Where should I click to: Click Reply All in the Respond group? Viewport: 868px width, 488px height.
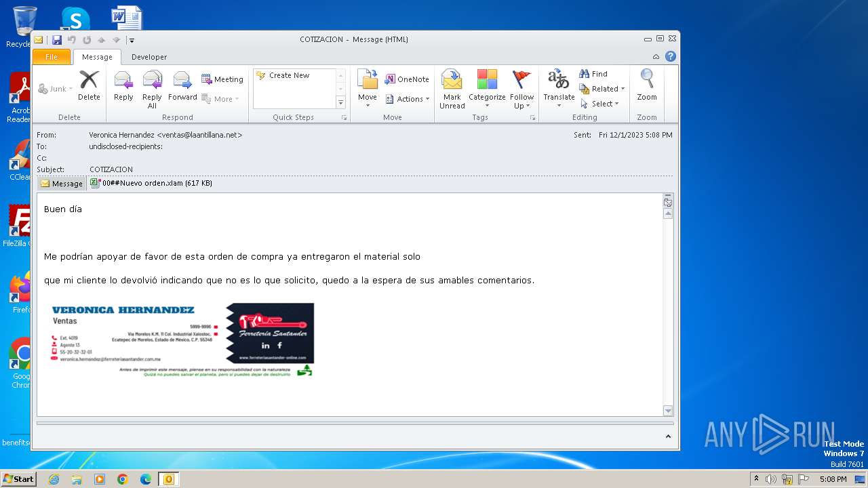152,89
